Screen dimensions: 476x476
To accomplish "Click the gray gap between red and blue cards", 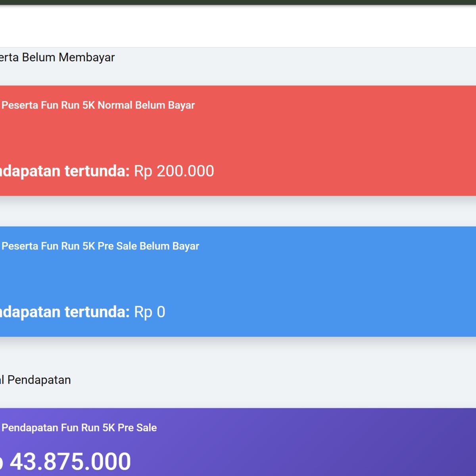I will 238,211.
